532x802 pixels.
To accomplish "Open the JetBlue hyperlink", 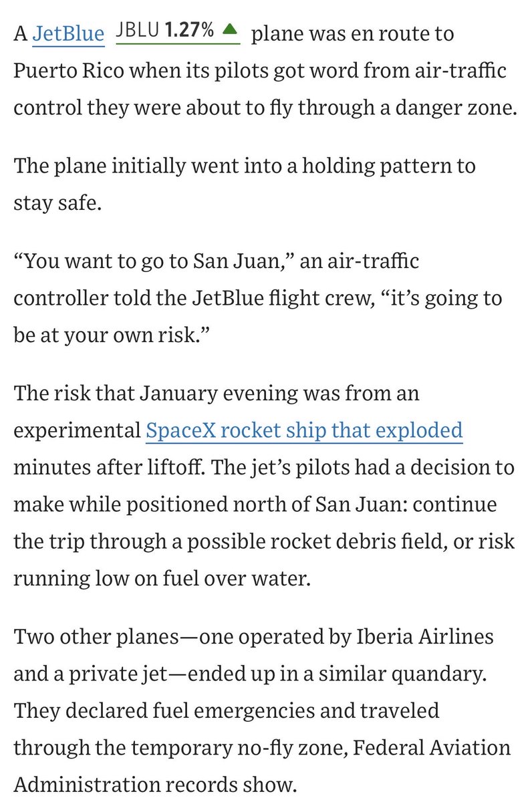I will 68,34.
